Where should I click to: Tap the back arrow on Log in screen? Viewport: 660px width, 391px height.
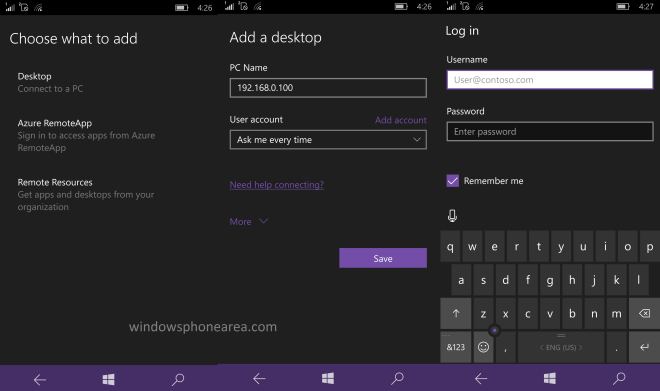(481, 379)
